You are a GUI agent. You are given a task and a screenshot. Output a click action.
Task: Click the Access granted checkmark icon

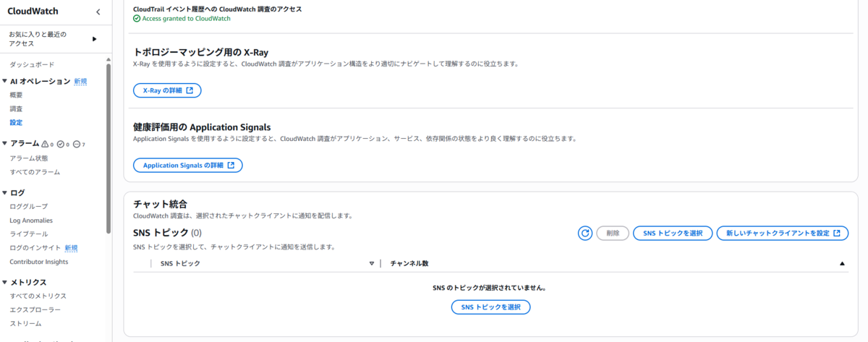(137, 19)
